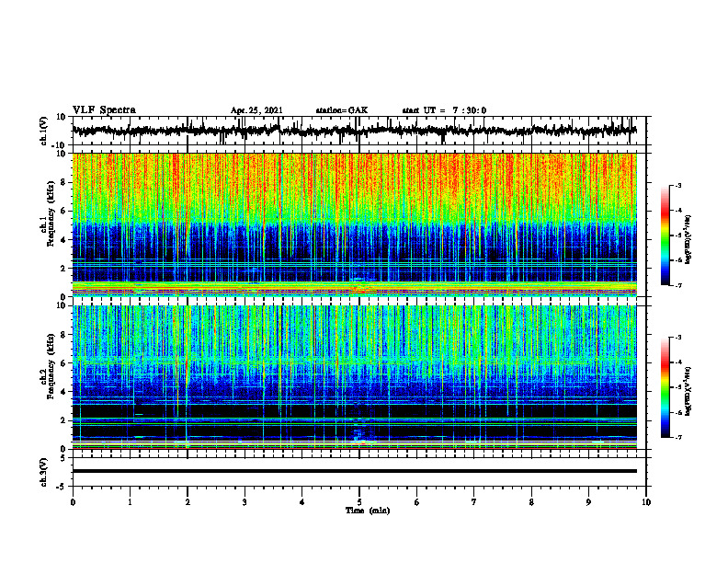
Task: Click the "6" kHz tick on ch.2 frequency axis
Action: click(63, 363)
